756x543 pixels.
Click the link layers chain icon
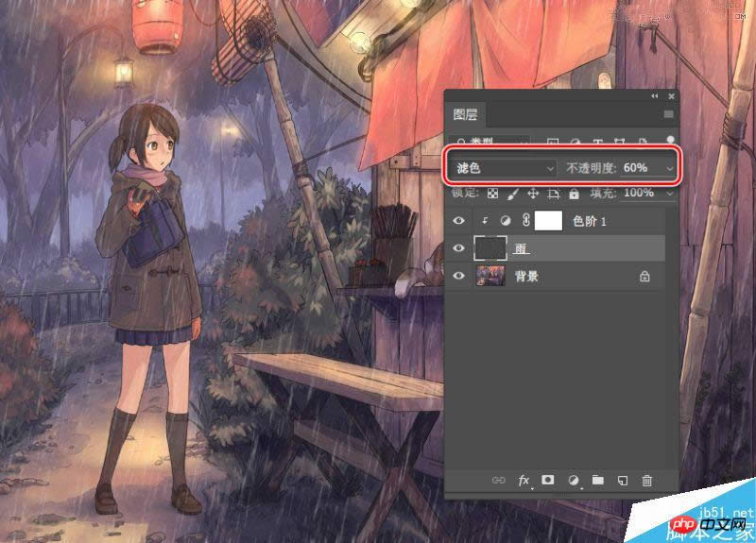[x=498, y=481]
